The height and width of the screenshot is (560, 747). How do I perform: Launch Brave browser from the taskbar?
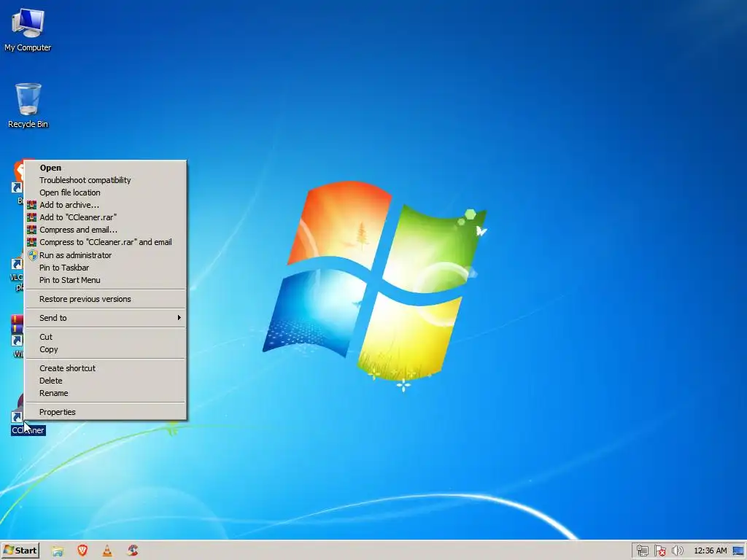click(82, 551)
